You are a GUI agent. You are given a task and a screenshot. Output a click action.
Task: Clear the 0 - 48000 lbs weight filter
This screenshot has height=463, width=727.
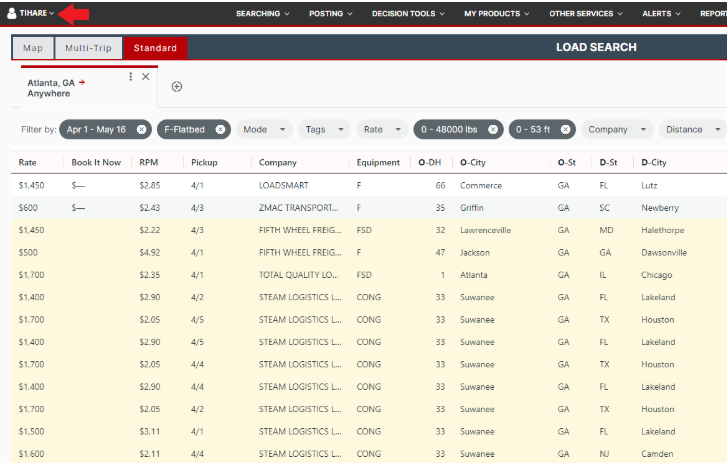(493, 130)
